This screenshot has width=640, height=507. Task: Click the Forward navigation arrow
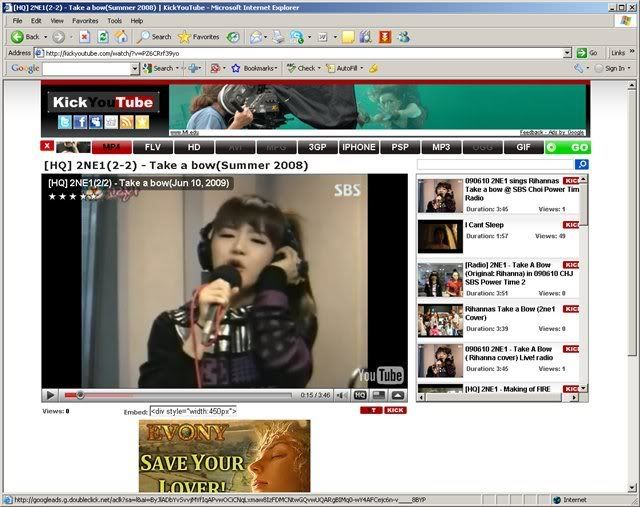[x=59, y=37]
